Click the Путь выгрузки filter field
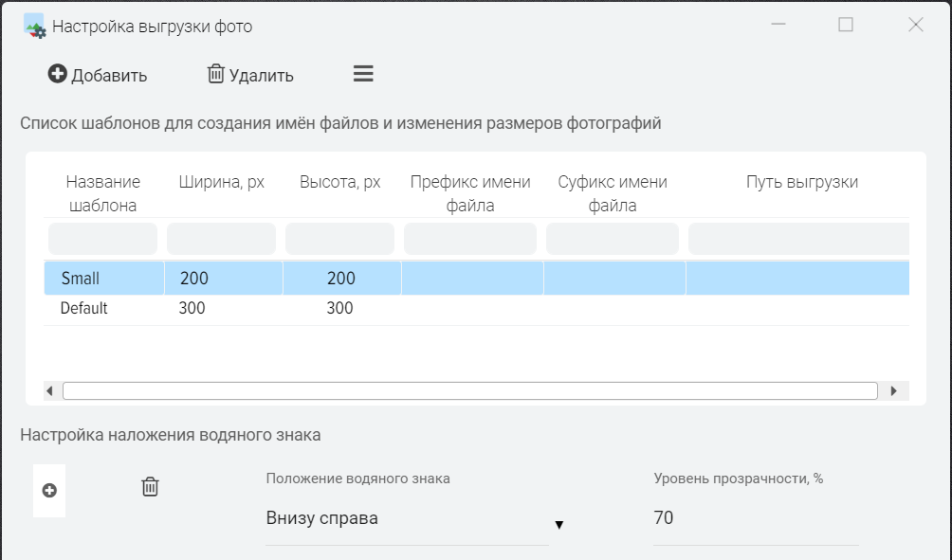Image resolution: width=952 pixels, height=560 pixels. coord(797,239)
